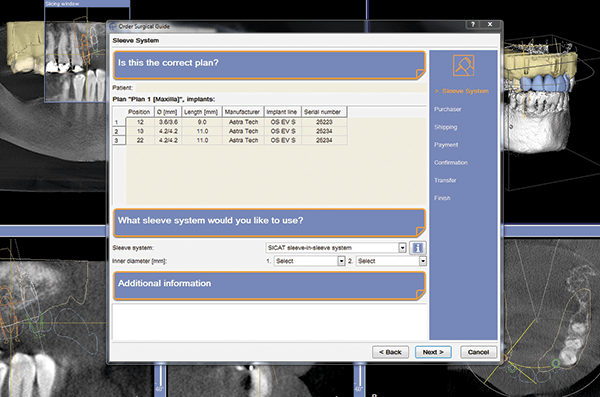
Task: Sort table by Manufacturer column header
Action: point(243,112)
